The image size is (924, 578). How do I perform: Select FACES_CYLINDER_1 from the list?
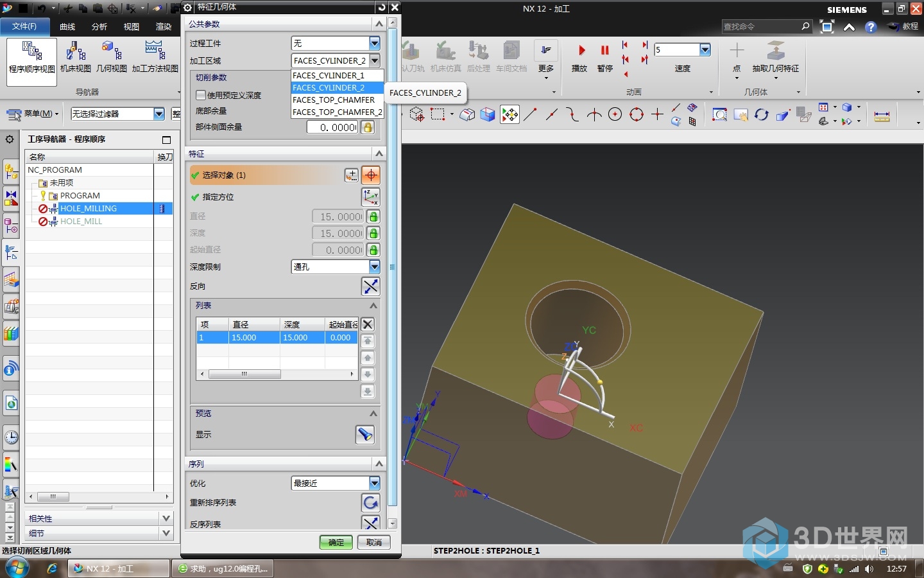click(x=337, y=75)
